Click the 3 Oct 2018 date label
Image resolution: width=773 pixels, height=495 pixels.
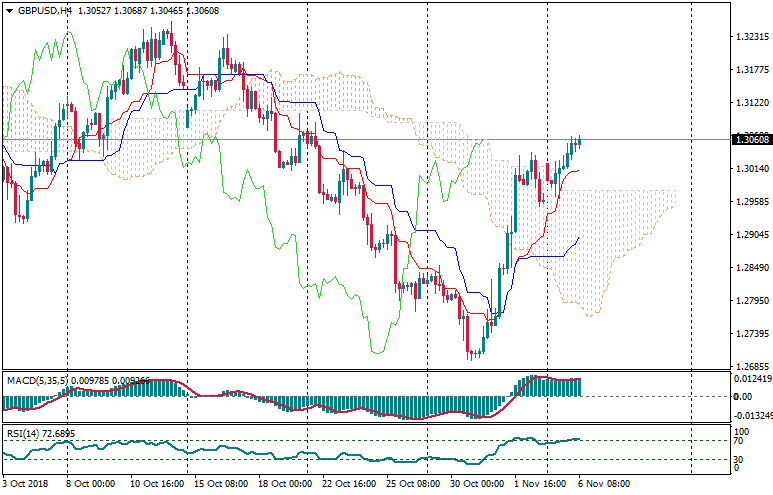tap(28, 483)
